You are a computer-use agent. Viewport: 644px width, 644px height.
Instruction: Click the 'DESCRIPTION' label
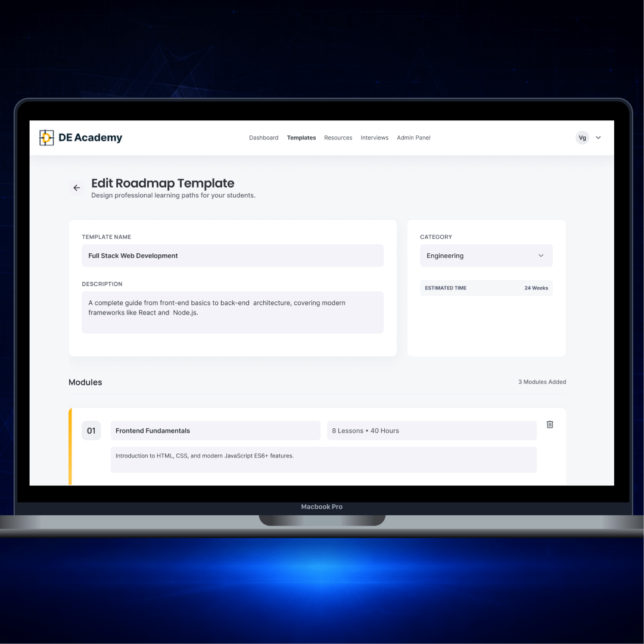tap(102, 284)
